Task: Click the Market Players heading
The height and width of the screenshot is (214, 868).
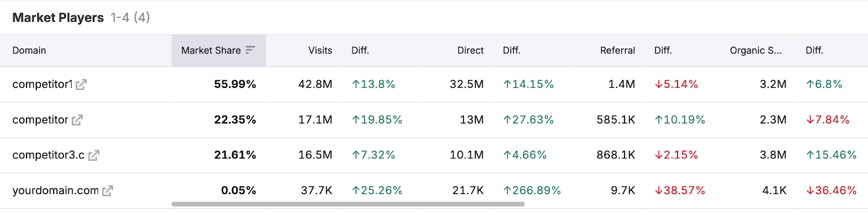Action: pyautogui.click(x=58, y=17)
